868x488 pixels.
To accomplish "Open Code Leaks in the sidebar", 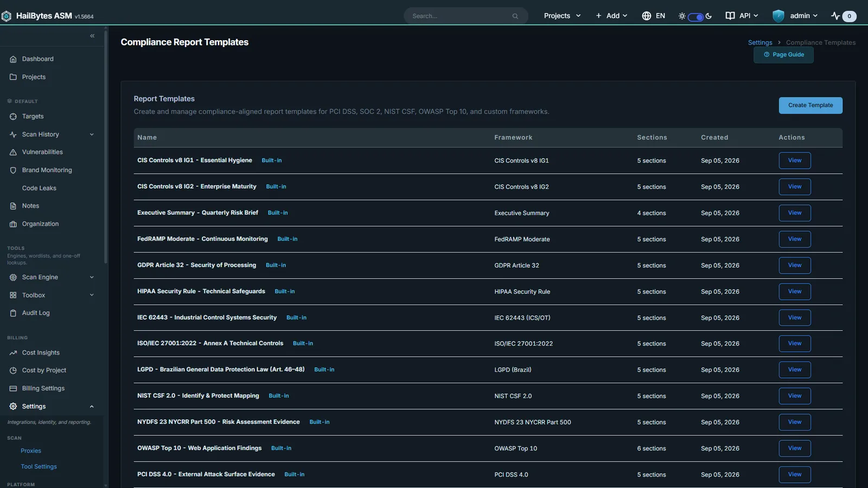I will coord(39,188).
